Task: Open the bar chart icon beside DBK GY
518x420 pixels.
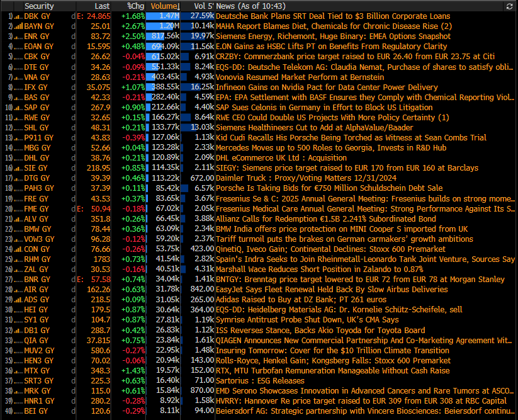Action: tap(19, 16)
